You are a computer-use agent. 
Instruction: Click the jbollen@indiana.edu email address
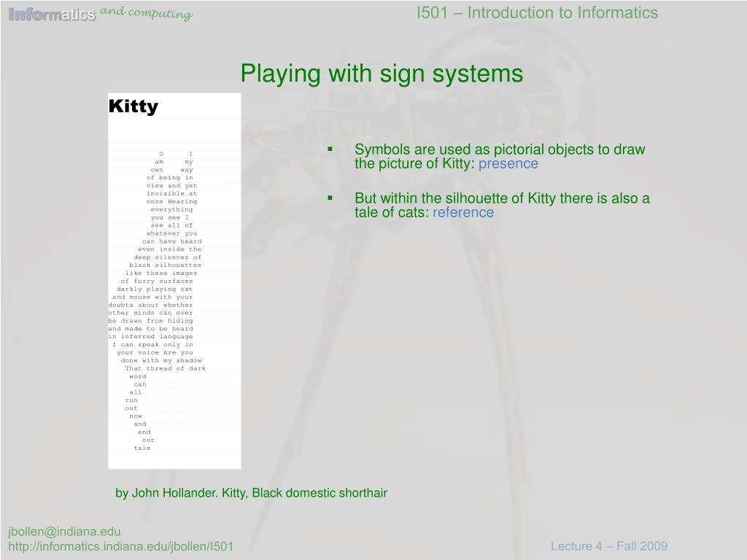tap(64, 532)
